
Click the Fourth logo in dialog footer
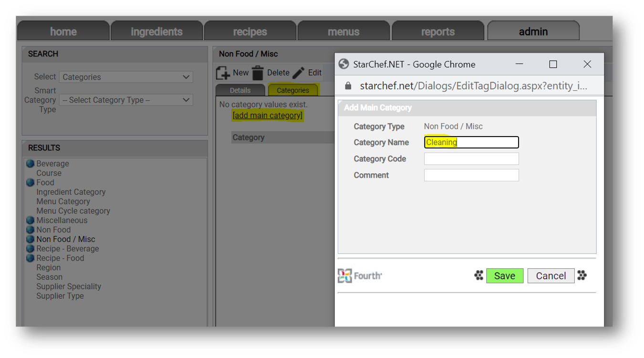[360, 276]
